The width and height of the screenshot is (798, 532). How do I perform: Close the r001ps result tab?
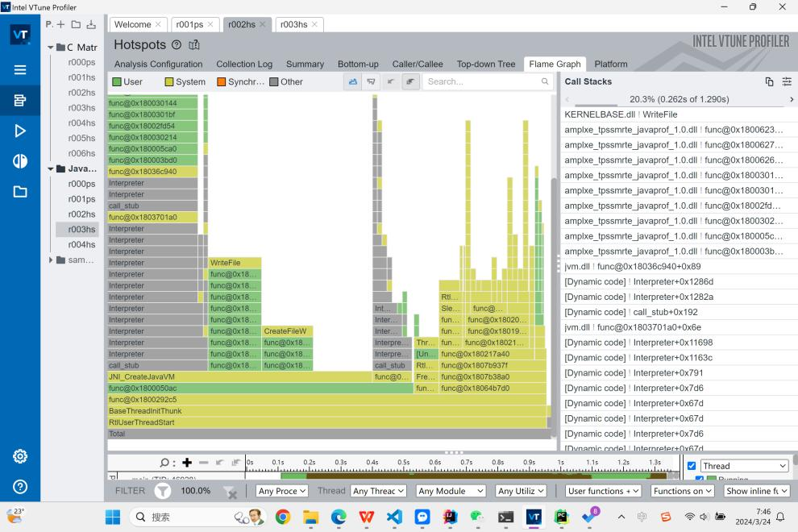(210, 24)
